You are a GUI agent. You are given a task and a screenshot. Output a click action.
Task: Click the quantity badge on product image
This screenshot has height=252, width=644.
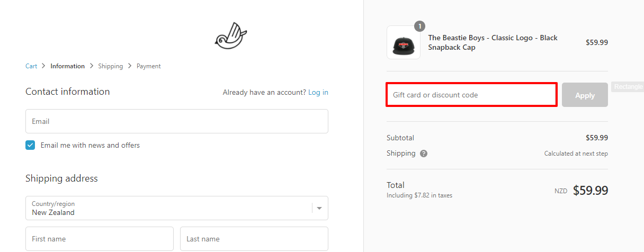(x=419, y=26)
